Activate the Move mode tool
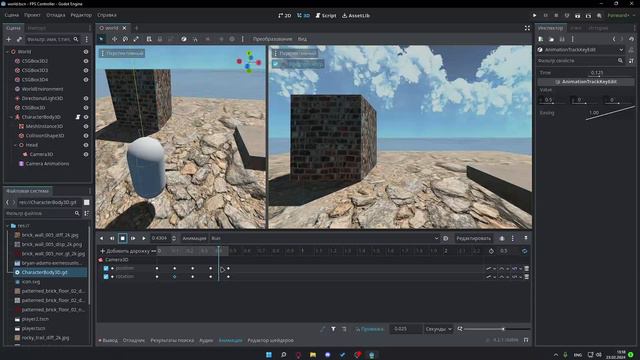The image size is (640, 360). point(114,39)
